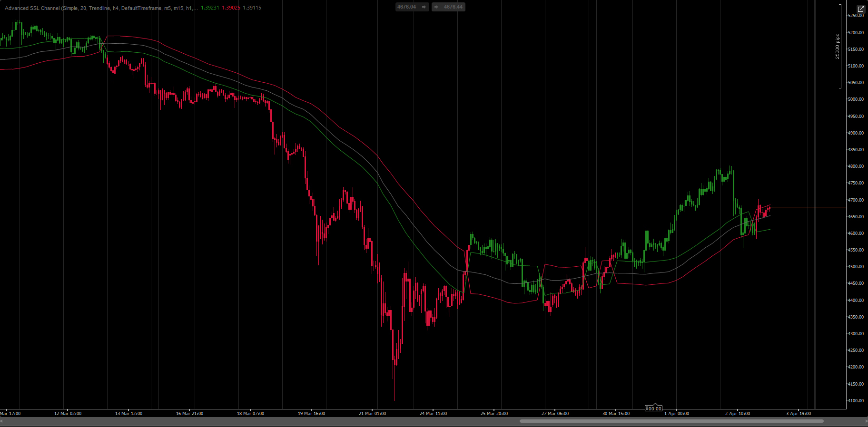Click the 5000.00 label on the price axis
The width and height of the screenshot is (868, 427).
(x=855, y=99)
